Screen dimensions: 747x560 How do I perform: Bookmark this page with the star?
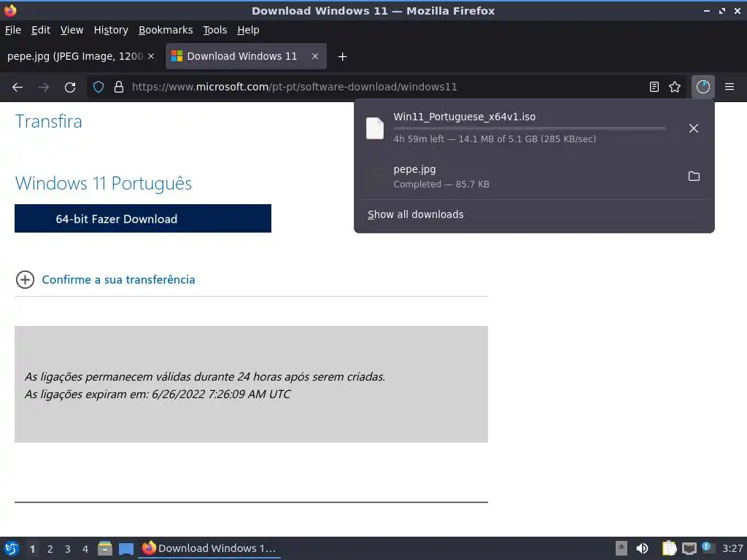coord(675,87)
